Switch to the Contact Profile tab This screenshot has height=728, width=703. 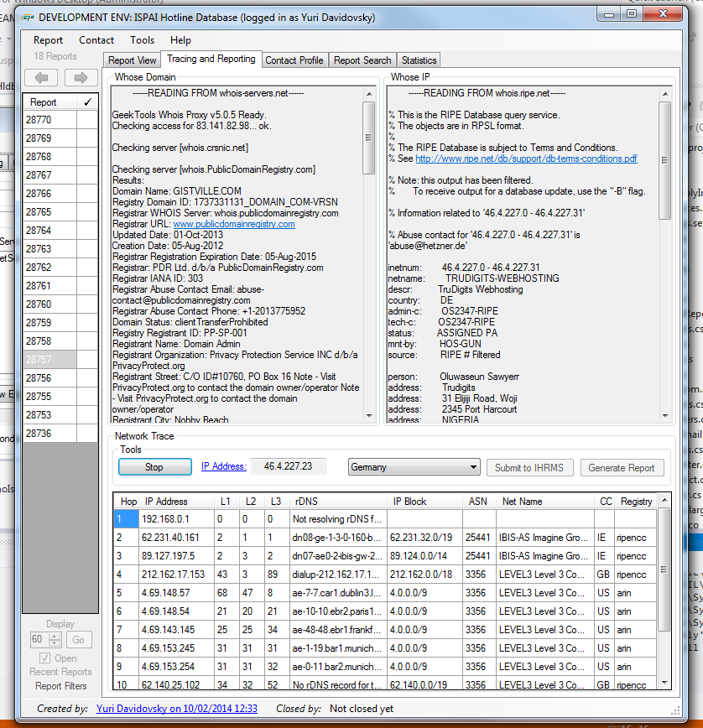pyautogui.click(x=294, y=60)
